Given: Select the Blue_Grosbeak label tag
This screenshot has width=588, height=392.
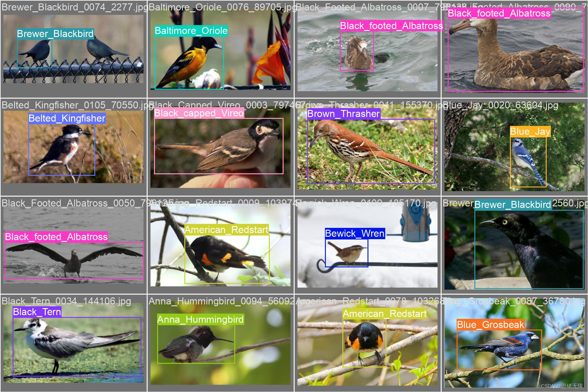Looking at the screenshot, I should pyautogui.click(x=491, y=325).
